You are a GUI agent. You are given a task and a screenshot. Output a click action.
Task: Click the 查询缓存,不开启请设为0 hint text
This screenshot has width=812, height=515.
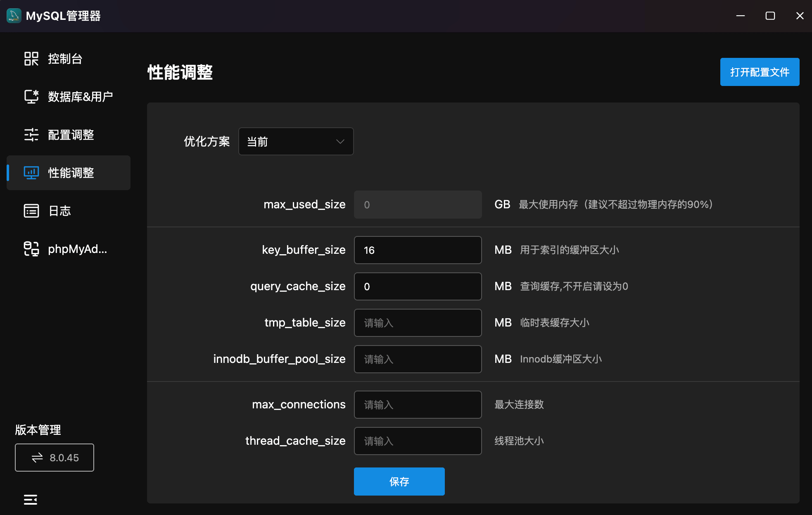(x=574, y=286)
